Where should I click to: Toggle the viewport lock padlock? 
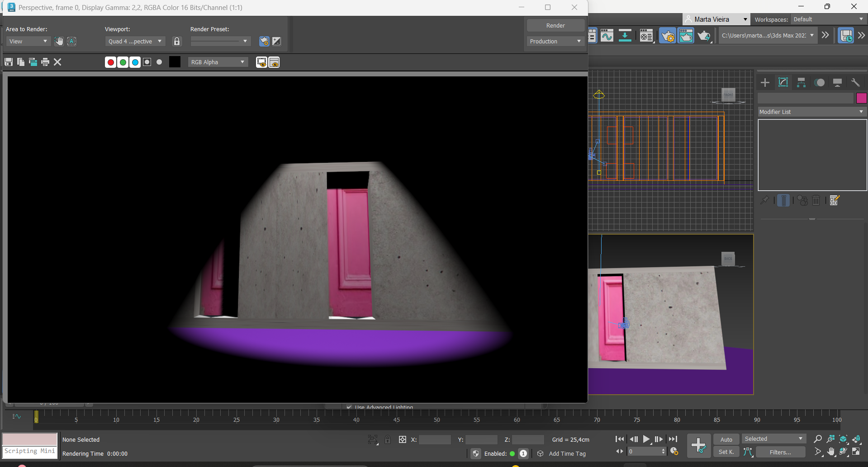coord(177,41)
